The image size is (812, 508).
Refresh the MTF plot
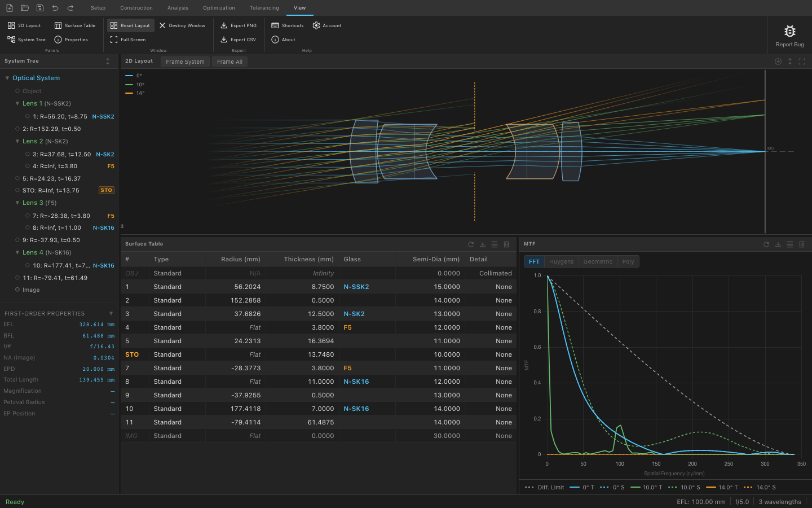766,244
